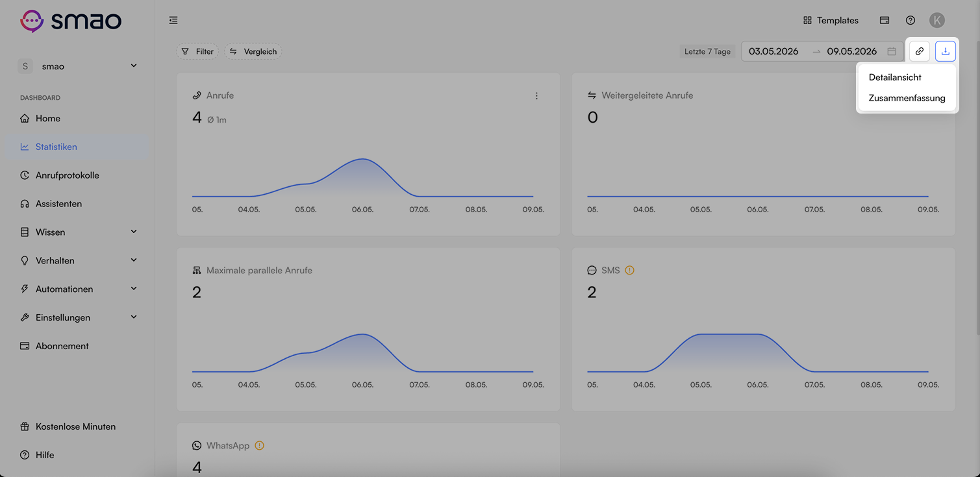This screenshot has height=477, width=980.
Task: Open Abonnement in the sidebar
Action: click(77, 346)
